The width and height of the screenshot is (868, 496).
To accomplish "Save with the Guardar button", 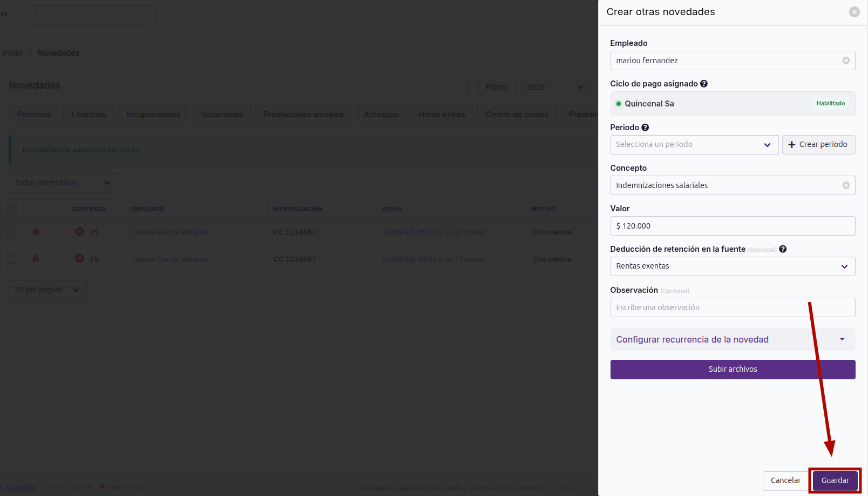I will [x=835, y=481].
